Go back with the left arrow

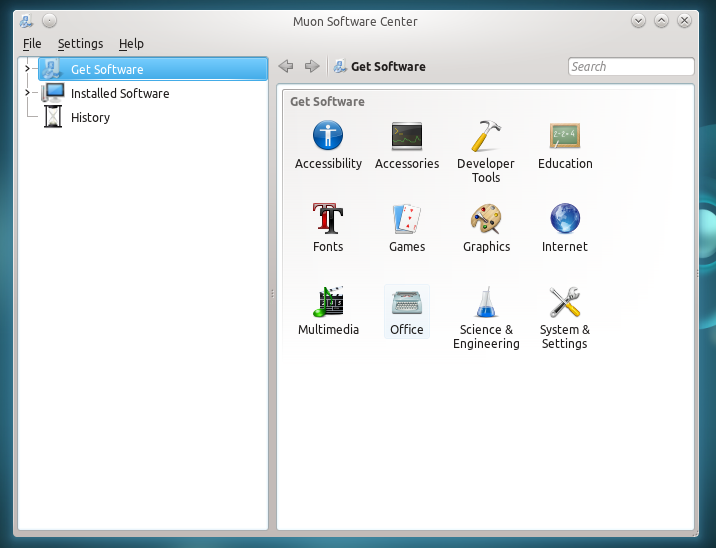[x=286, y=66]
